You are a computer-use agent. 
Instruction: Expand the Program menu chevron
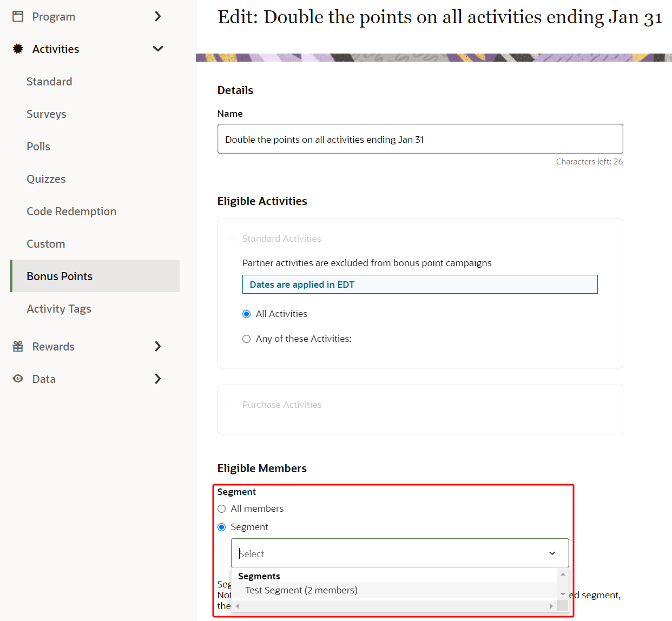[x=157, y=16]
